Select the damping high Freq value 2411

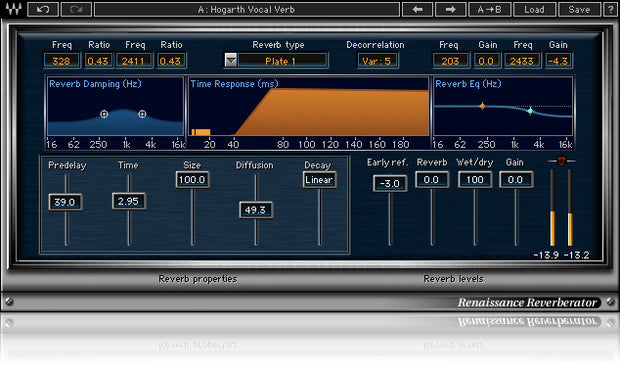[133, 60]
